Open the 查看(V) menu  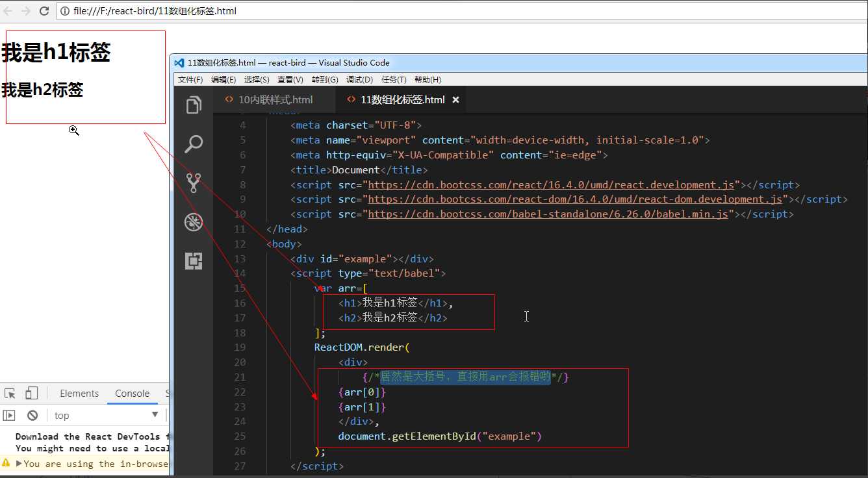(290, 79)
